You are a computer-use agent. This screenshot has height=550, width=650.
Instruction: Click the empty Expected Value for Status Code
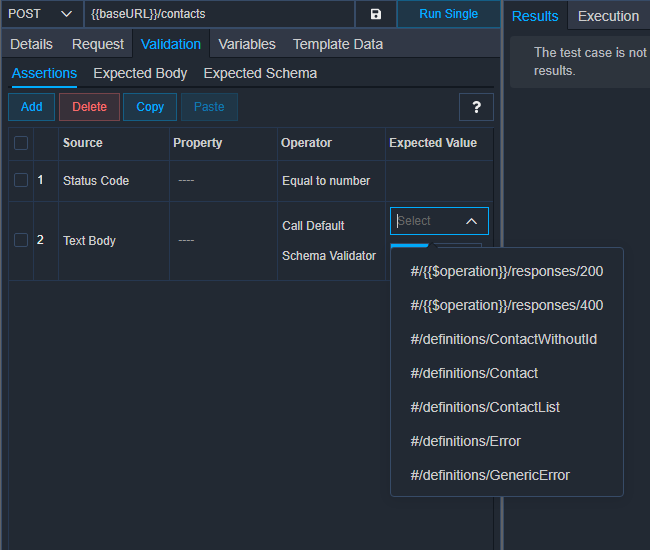click(439, 181)
